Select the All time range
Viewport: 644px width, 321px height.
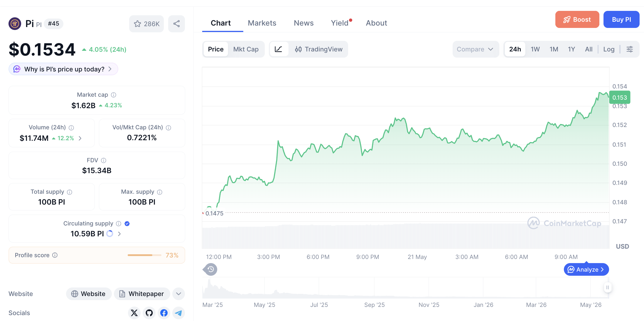(589, 49)
